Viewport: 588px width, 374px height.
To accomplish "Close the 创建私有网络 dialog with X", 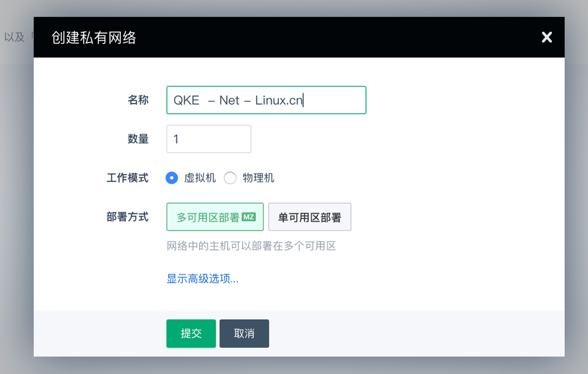I will (x=547, y=37).
